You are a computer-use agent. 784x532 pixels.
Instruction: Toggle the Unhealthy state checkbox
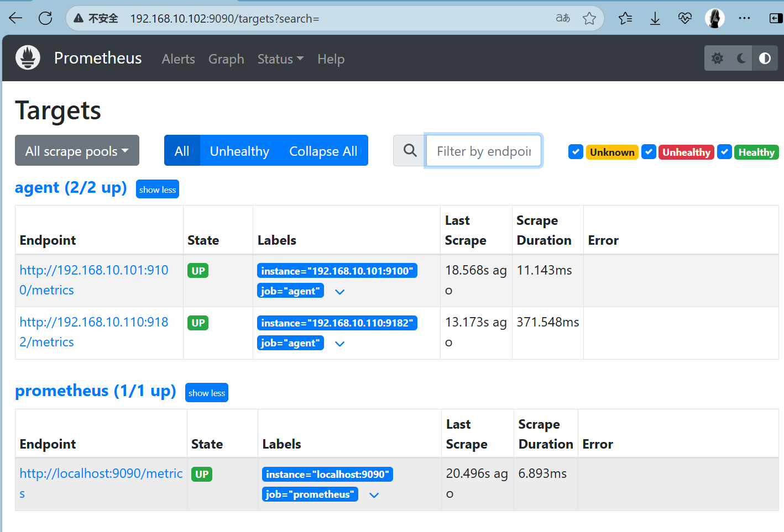click(x=649, y=152)
